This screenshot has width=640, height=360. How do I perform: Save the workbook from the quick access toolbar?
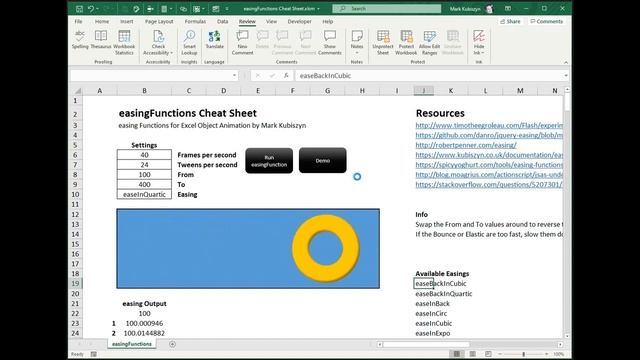coord(79,9)
